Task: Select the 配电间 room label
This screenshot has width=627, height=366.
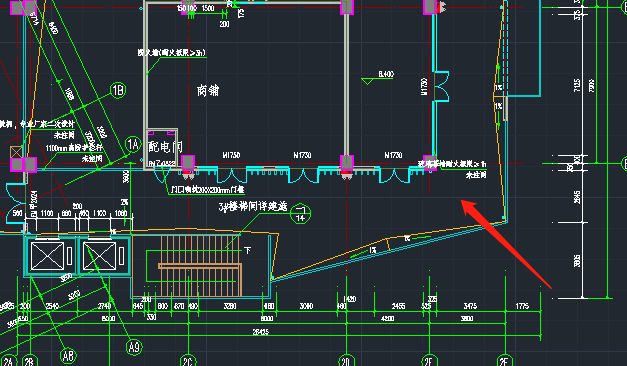Action: pos(165,146)
